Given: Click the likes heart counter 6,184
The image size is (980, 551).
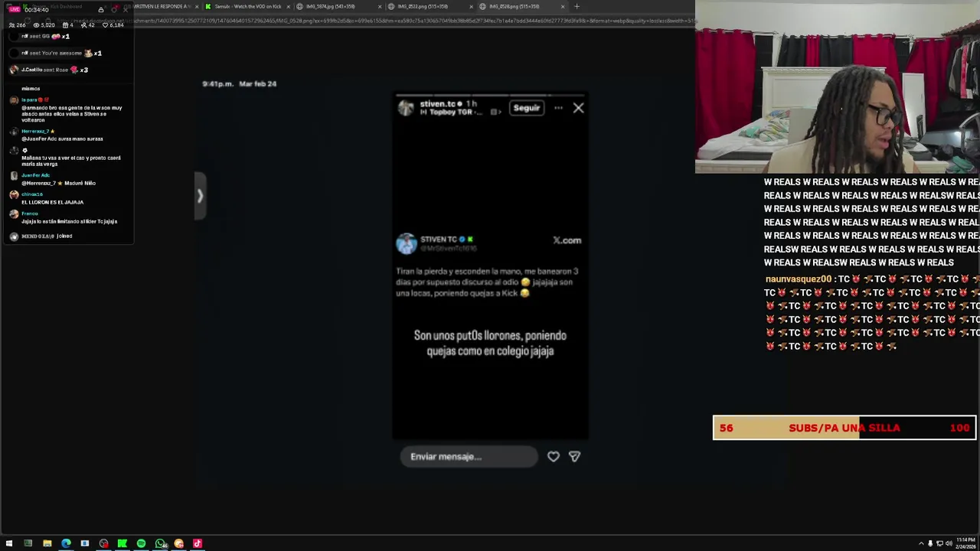Looking at the screenshot, I should 113,25.
